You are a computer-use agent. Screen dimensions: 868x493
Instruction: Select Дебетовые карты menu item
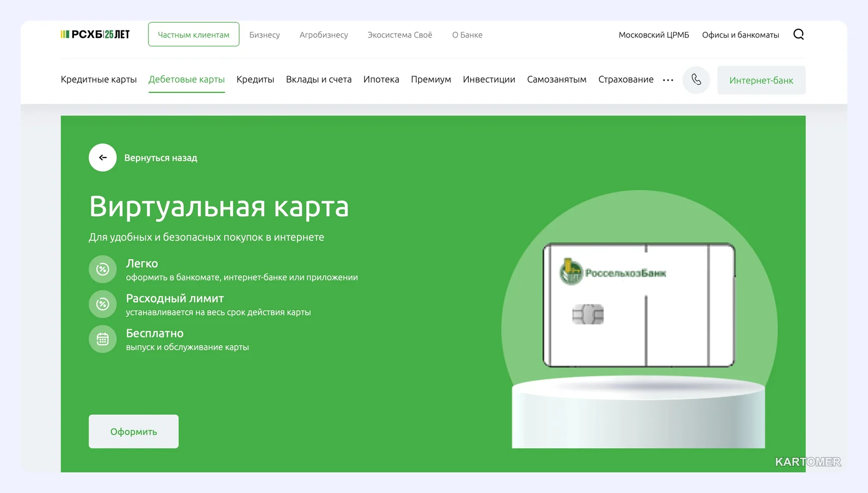pos(187,79)
